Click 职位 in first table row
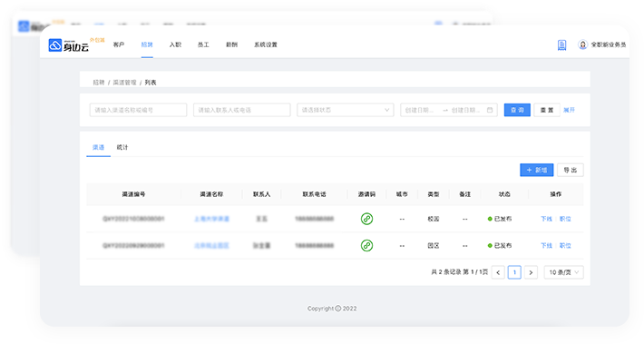 tap(565, 219)
